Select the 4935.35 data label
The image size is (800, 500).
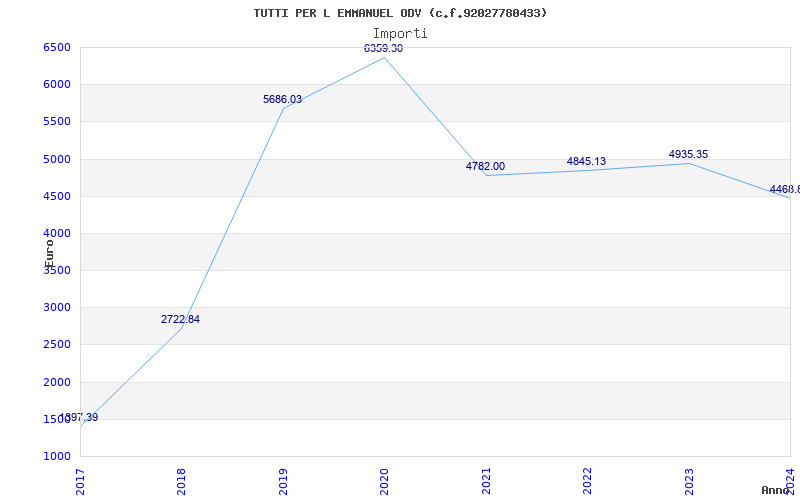[x=688, y=155]
